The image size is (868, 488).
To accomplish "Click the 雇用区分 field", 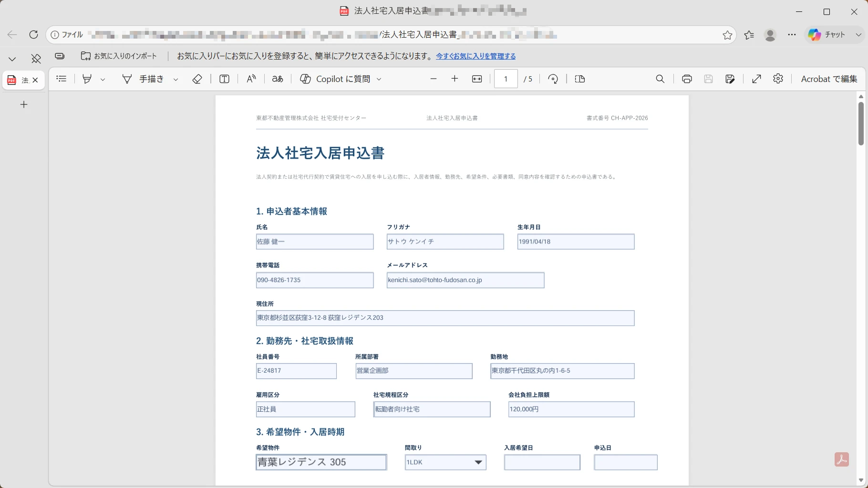I will point(305,409).
